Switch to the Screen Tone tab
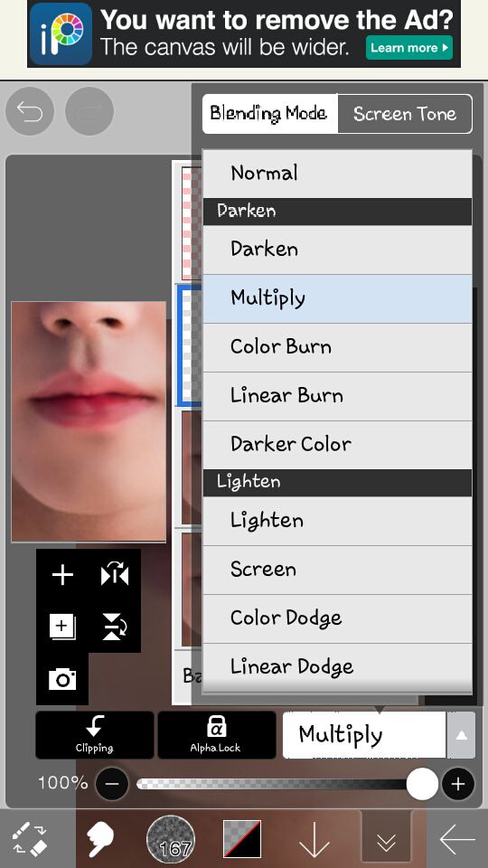488x868 pixels. (405, 114)
